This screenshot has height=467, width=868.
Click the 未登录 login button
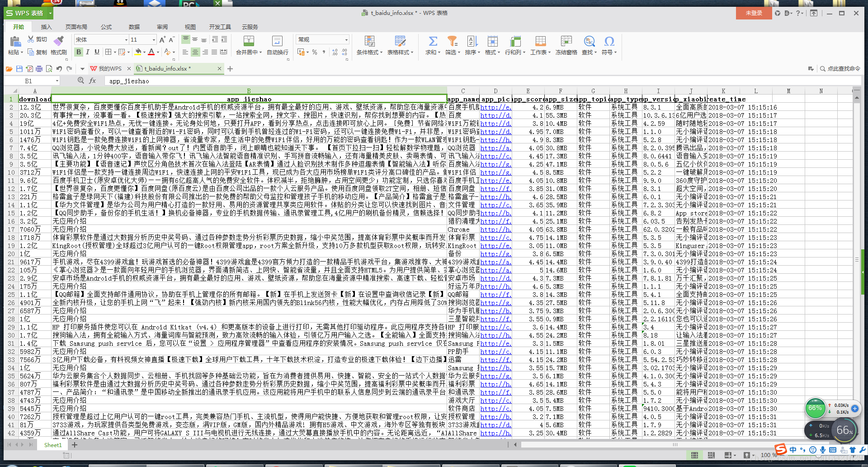(754, 13)
